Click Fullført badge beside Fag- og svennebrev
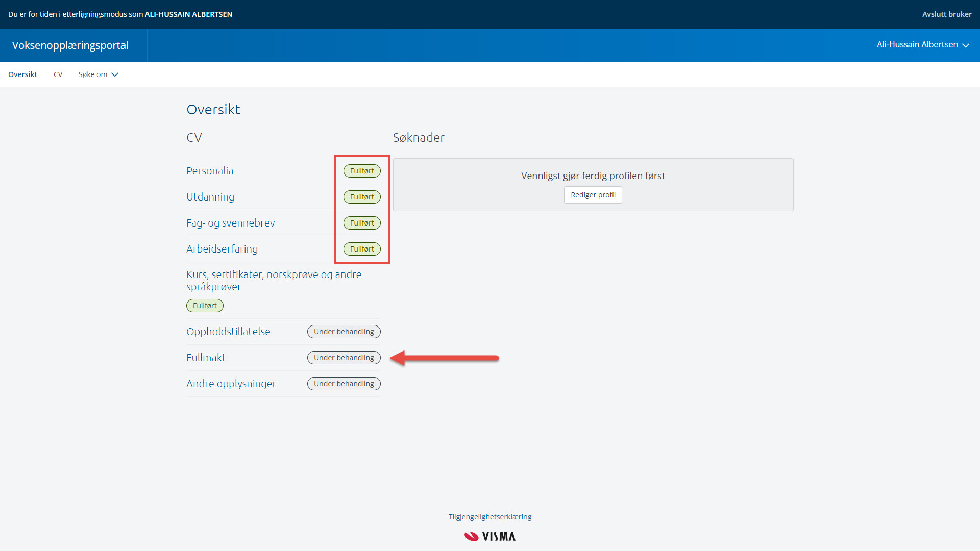This screenshot has width=980, height=551. click(362, 223)
